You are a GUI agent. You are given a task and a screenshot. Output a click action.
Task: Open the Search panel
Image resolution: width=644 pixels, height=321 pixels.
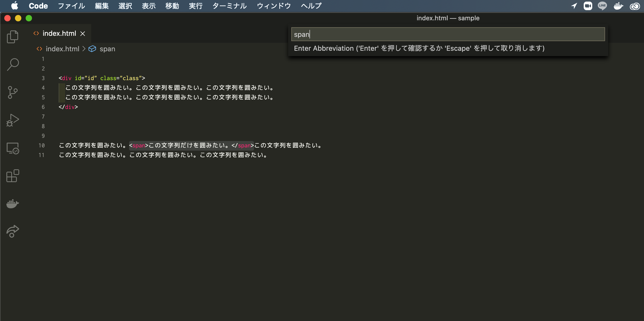pos(12,64)
